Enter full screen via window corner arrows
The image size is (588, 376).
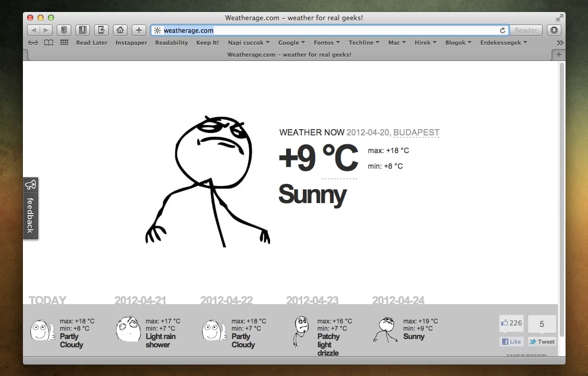pos(559,18)
